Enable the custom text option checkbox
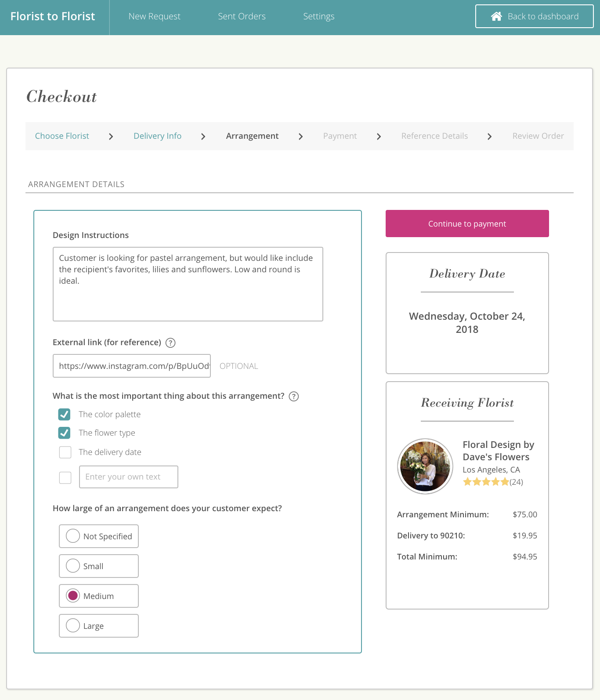 (65, 477)
